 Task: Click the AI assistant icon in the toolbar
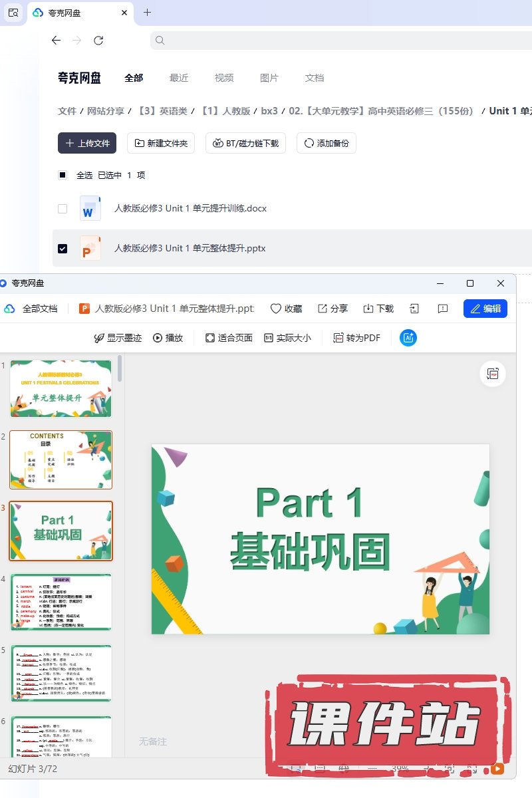[408, 338]
